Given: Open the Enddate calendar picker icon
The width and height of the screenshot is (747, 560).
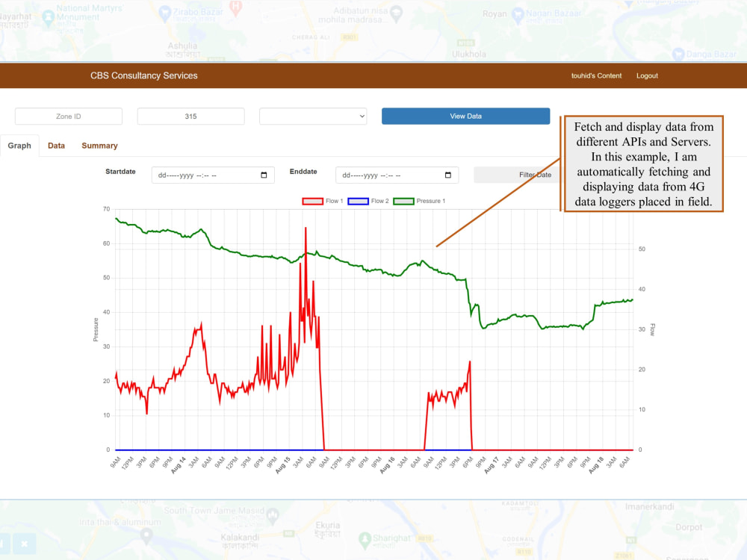Looking at the screenshot, I should (x=447, y=175).
